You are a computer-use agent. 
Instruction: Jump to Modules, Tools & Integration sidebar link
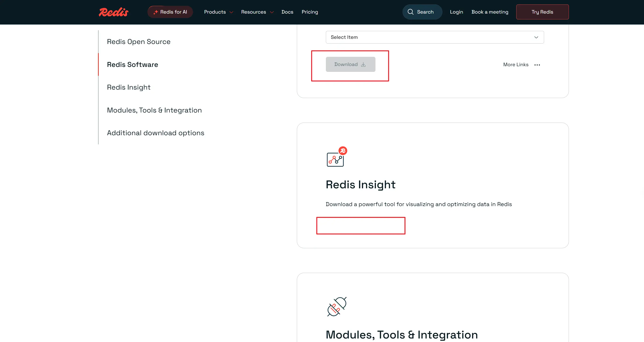click(x=154, y=110)
